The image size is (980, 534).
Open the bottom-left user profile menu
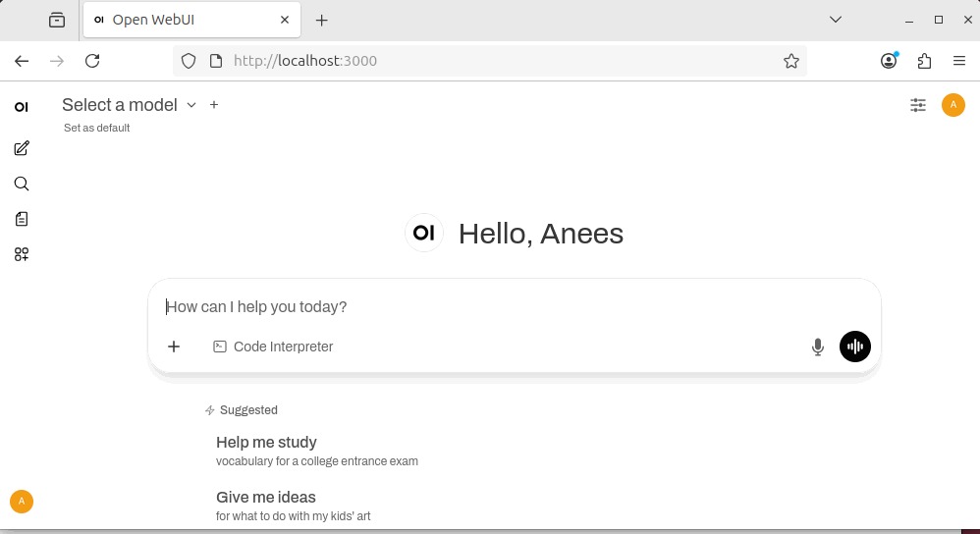tap(22, 502)
